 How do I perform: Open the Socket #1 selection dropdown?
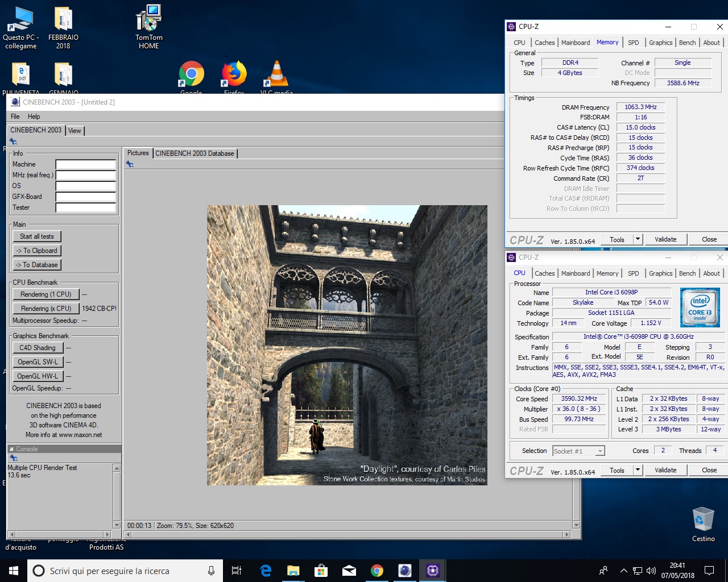click(x=579, y=451)
